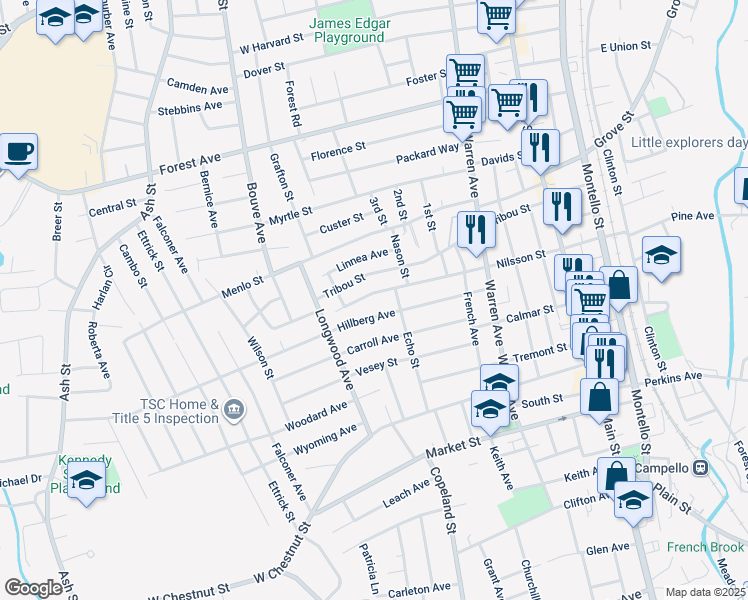
Task: Select the school marker at end of Market St label
Action: pyautogui.click(x=490, y=413)
